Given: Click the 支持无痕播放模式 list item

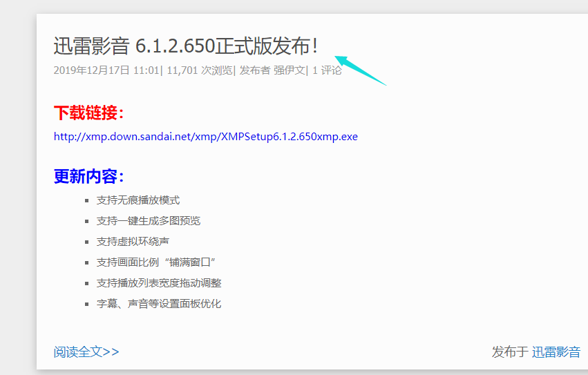Looking at the screenshot, I should point(138,200).
